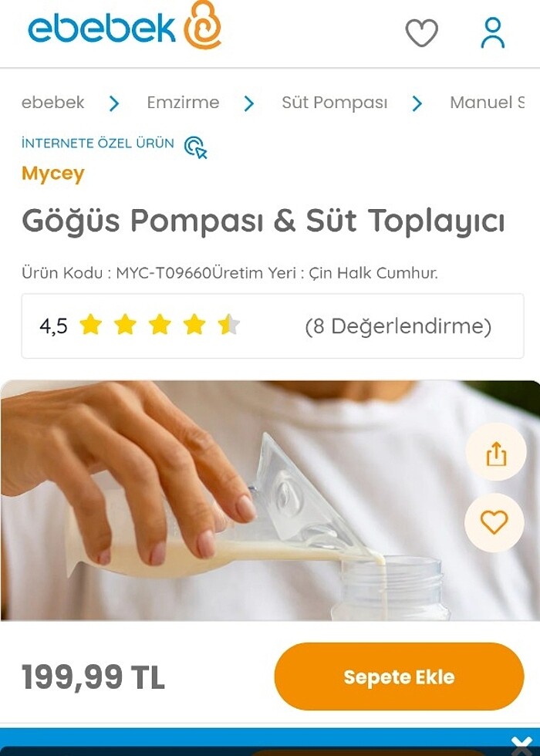Click the chevron after Süt Pompası

(417, 103)
